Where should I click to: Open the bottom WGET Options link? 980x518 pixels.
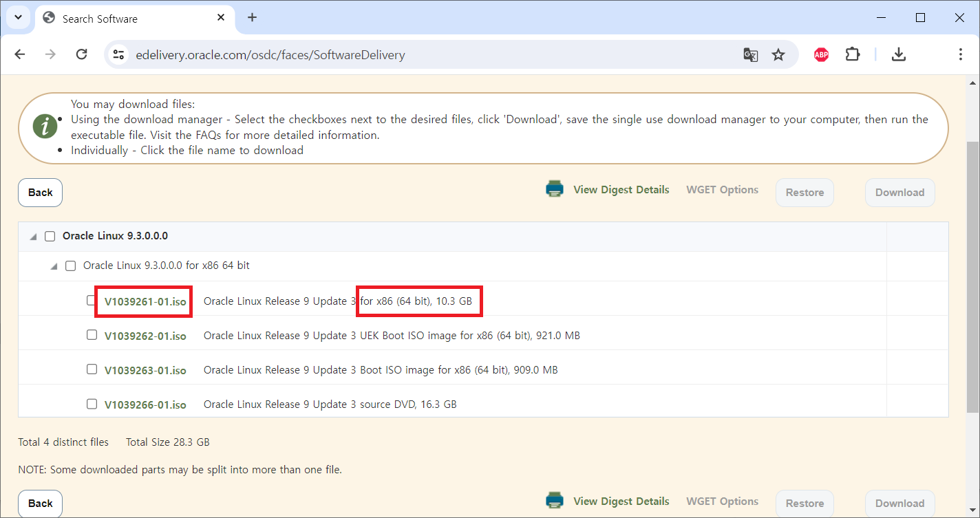pos(722,501)
